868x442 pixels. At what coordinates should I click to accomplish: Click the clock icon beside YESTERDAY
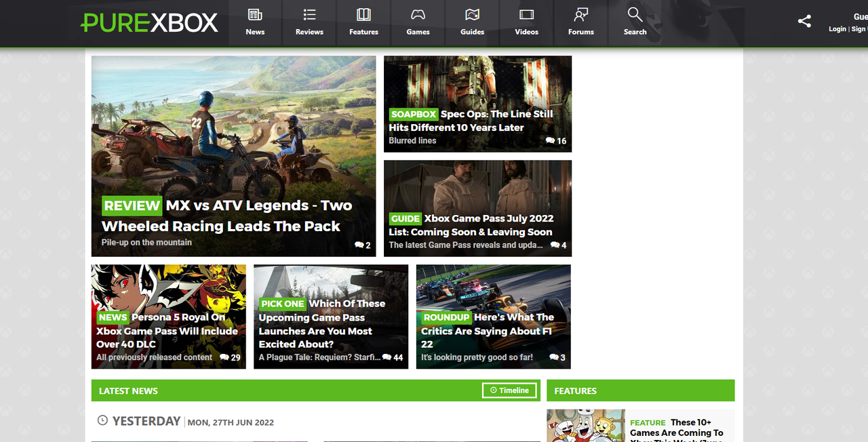pos(102,420)
